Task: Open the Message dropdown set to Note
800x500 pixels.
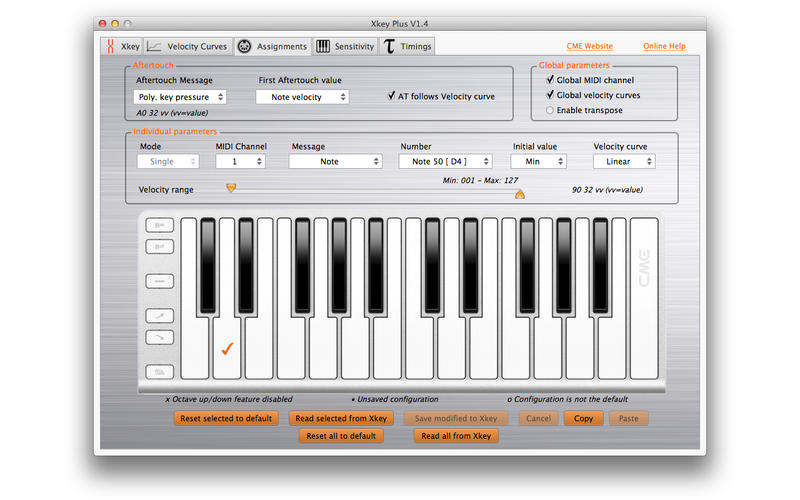Action: click(x=335, y=161)
